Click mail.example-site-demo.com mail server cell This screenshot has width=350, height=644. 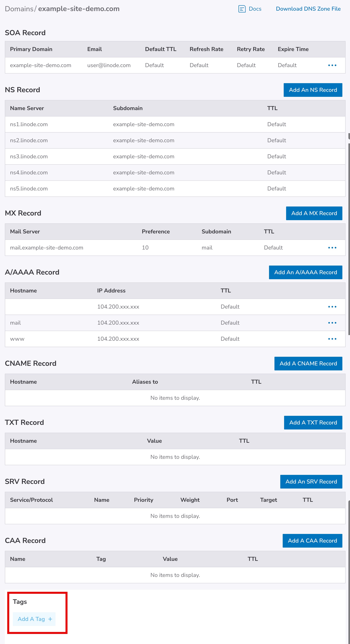coord(46,247)
